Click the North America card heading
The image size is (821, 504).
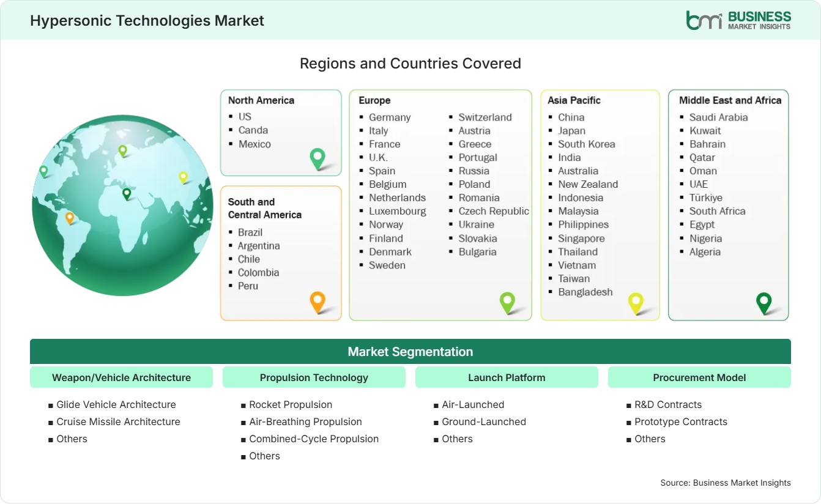pyautogui.click(x=261, y=100)
